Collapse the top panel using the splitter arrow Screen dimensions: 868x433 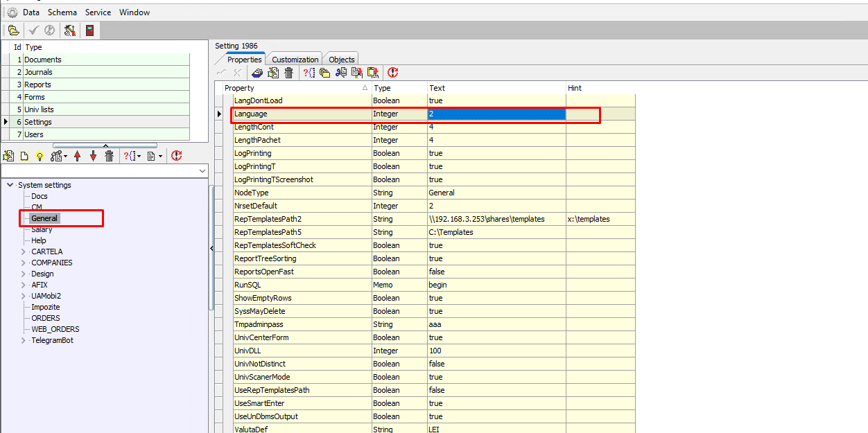pyautogui.click(x=105, y=145)
